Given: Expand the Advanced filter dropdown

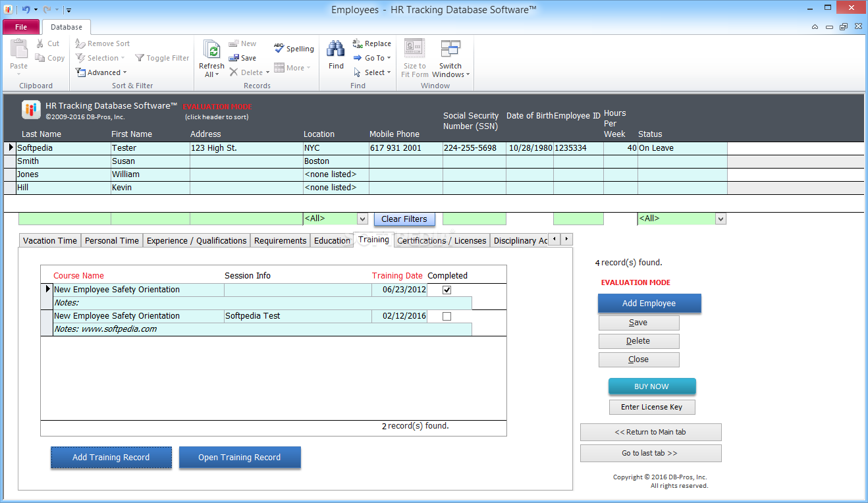Looking at the screenshot, I should click(124, 72).
